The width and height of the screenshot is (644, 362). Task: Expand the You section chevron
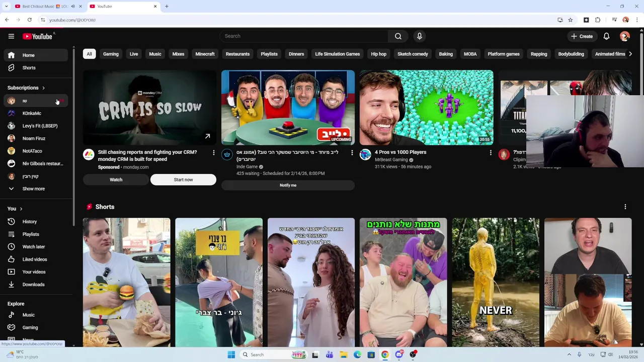tap(21, 209)
